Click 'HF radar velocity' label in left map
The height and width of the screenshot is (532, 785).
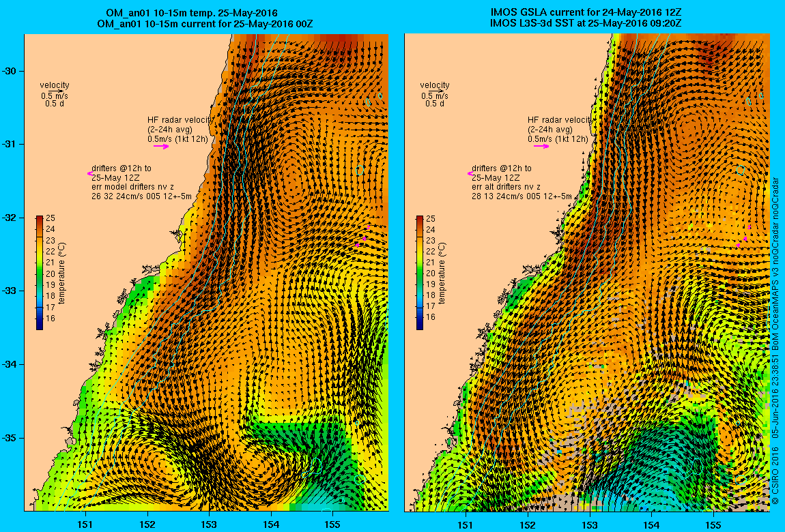click(x=180, y=120)
